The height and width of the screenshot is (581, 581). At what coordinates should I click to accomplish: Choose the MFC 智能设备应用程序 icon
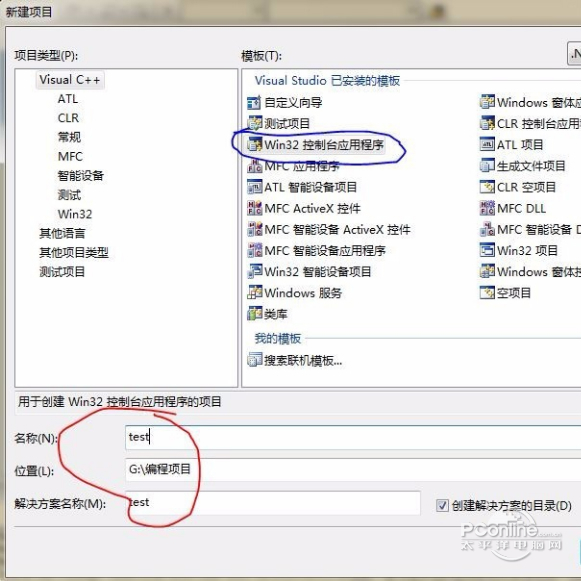[x=254, y=250]
